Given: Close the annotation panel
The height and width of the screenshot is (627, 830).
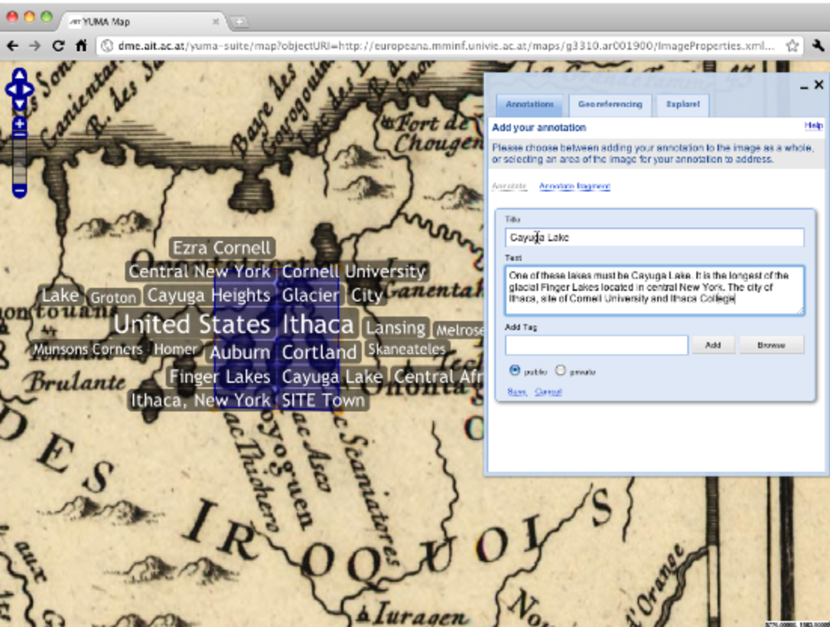Looking at the screenshot, I should (x=819, y=85).
